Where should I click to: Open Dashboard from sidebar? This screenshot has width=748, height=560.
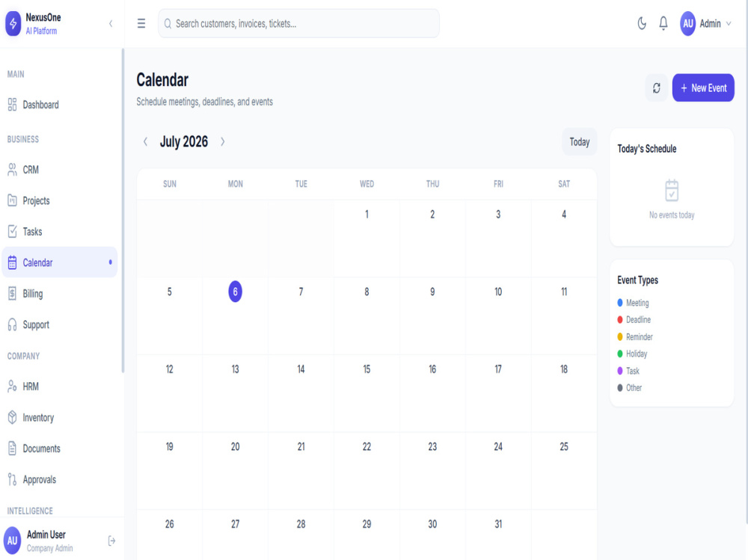click(x=60, y=105)
